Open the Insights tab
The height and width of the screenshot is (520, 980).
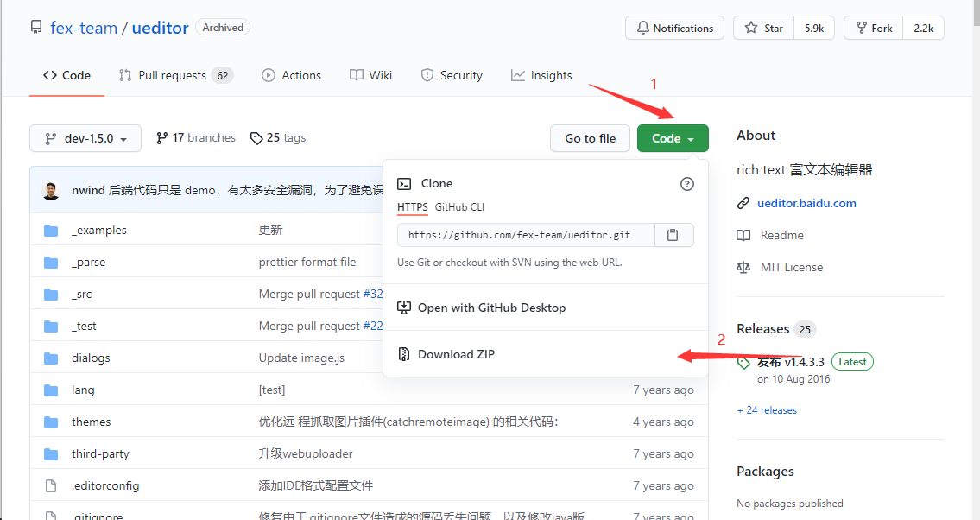tap(541, 75)
